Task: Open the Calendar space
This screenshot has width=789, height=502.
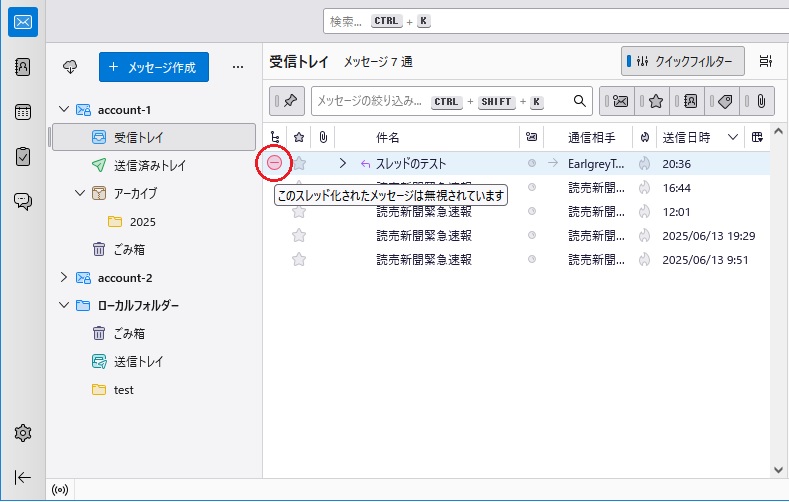Action: [x=22, y=112]
